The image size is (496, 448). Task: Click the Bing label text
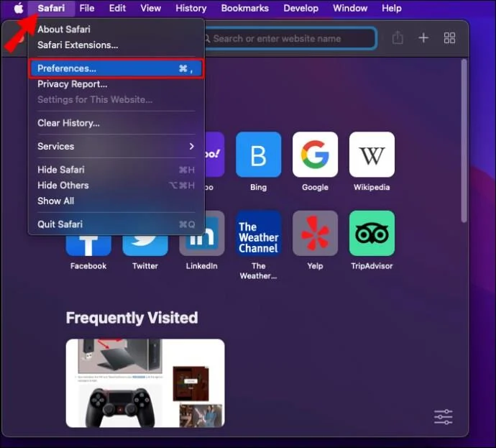(x=259, y=187)
